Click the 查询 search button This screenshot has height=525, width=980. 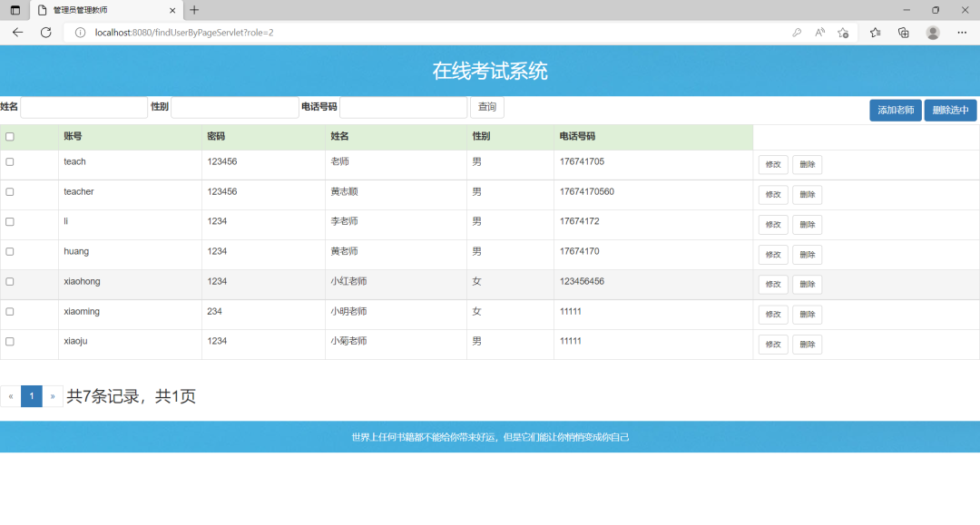487,107
